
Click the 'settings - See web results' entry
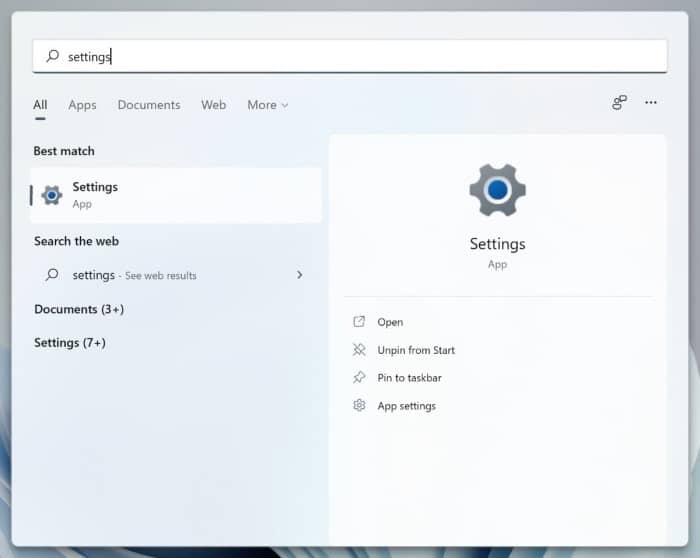tap(175, 275)
